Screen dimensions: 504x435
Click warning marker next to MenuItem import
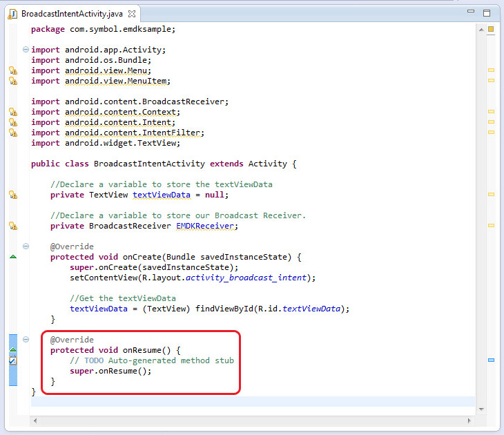pos(12,81)
